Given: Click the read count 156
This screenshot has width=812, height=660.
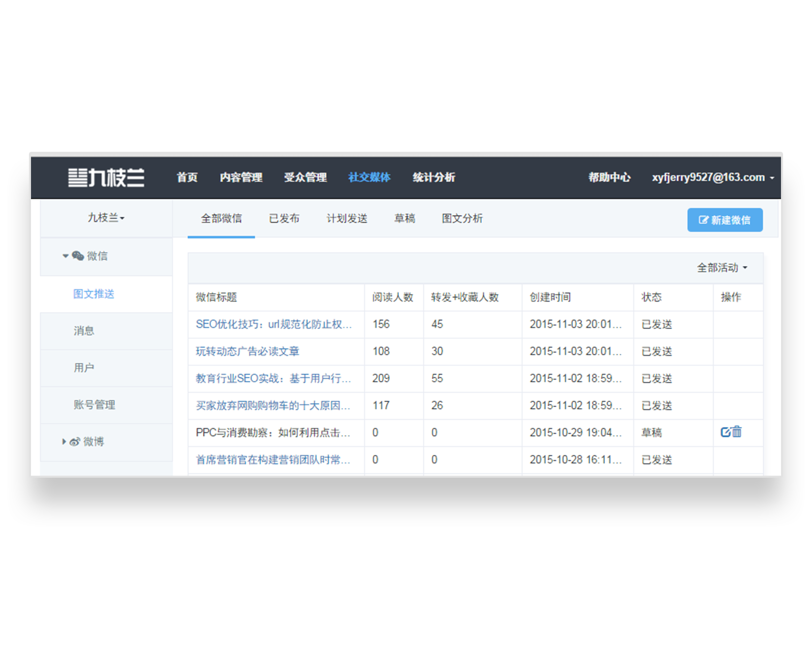Looking at the screenshot, I should point(381,324).
